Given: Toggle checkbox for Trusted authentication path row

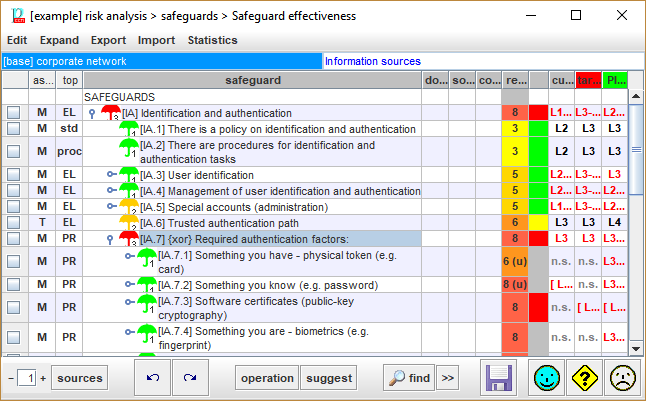Looking at the screenshot, I should [x=13, y=222].
